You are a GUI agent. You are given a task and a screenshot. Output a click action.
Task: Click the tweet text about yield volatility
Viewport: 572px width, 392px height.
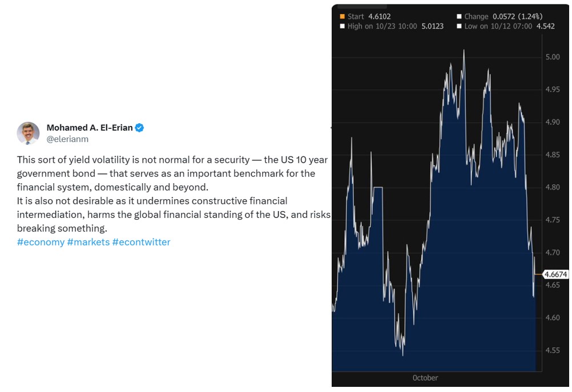pos(174,194)
